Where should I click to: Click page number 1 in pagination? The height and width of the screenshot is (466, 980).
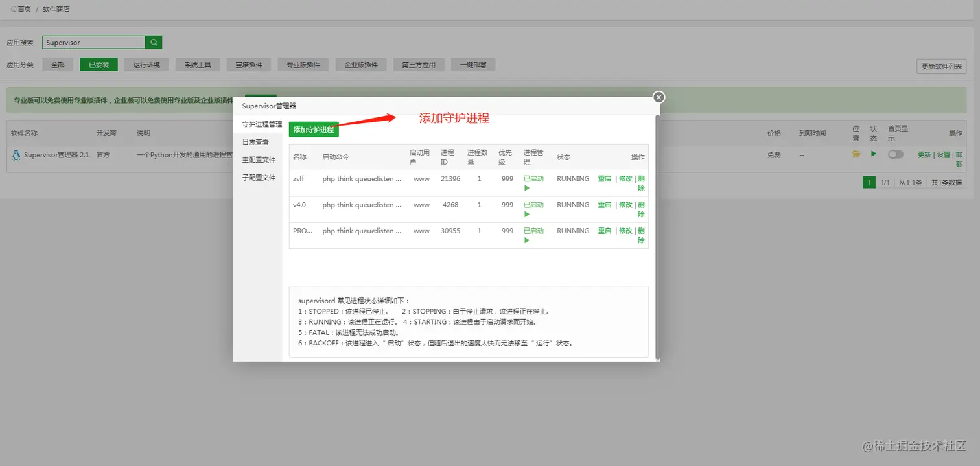pos(869,183)
